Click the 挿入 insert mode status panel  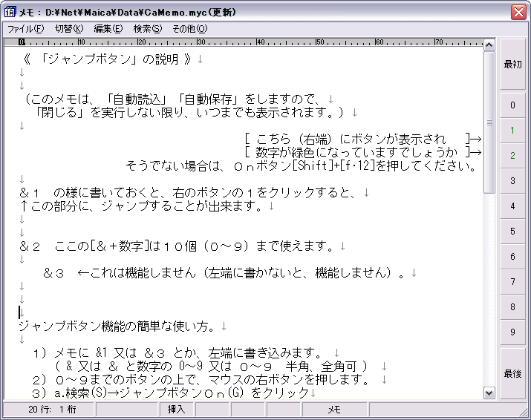coord(176,409)
